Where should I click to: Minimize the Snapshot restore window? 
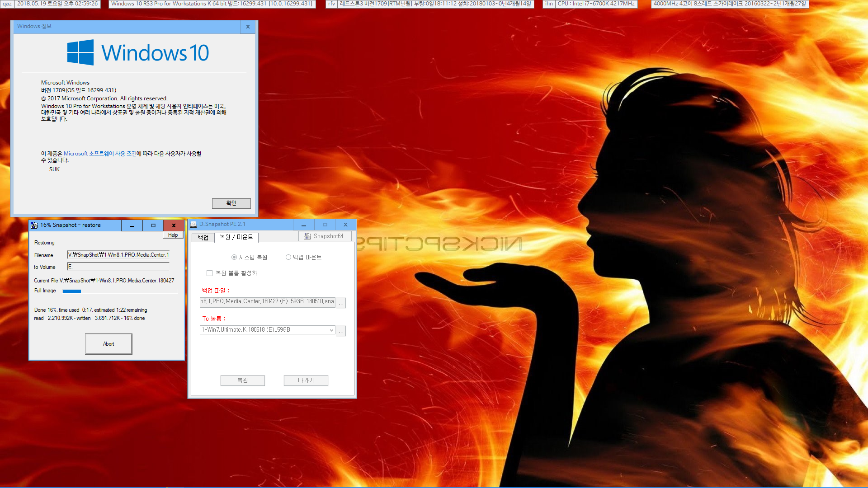pos(132,225)
